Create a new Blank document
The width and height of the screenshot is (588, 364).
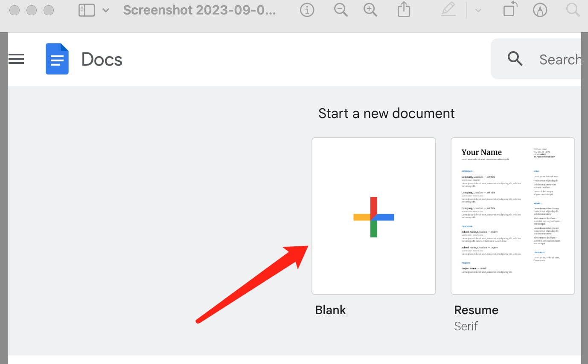tap(374, 216)
